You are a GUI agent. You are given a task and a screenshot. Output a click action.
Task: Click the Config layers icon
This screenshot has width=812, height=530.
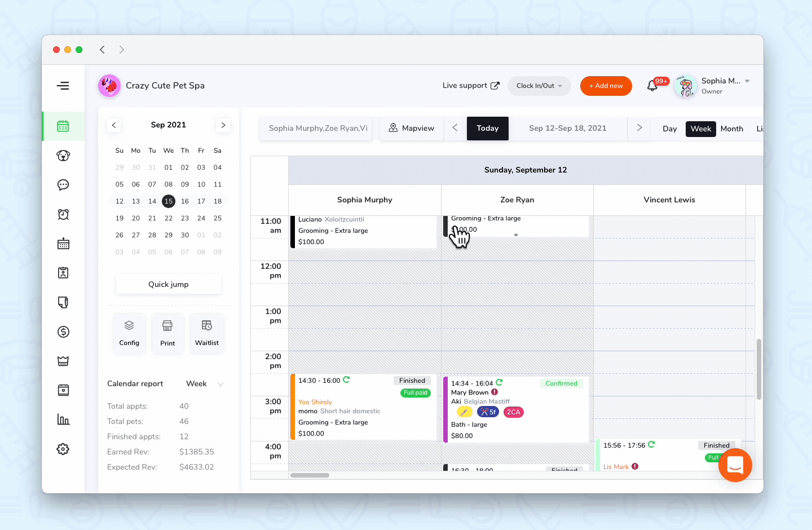129,325
